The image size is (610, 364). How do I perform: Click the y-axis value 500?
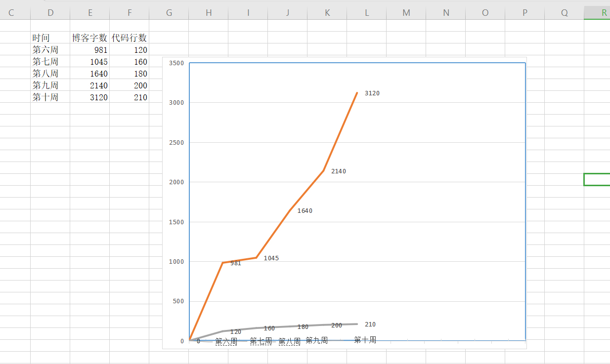178,301
